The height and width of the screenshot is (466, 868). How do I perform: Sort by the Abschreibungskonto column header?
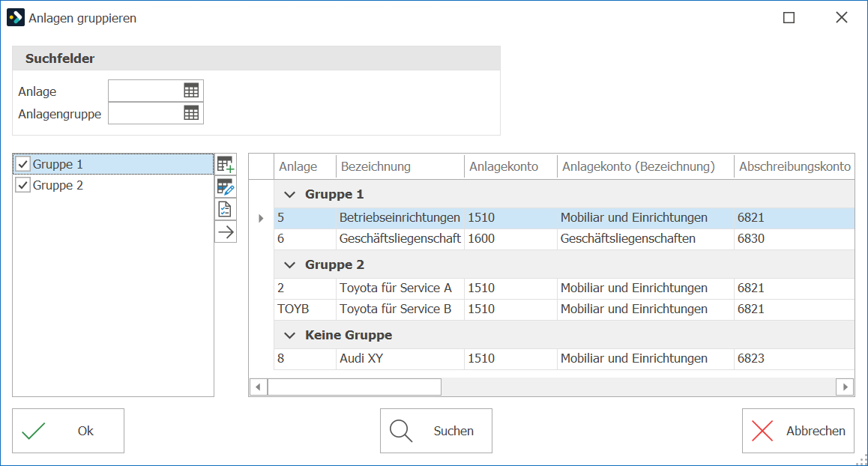[x=795, y=166]
